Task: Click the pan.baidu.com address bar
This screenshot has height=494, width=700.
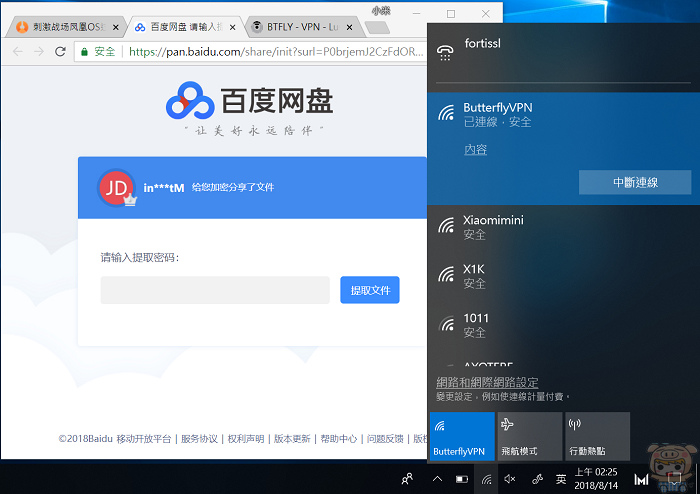Action: [276, 52]
